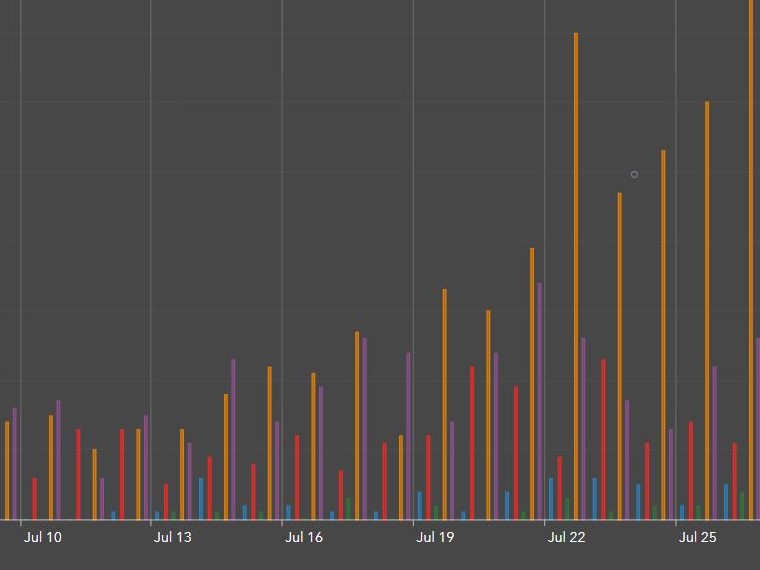Select the "Jul 19" x-axis tick label
Screen dimensions: 760x570
click(x=435, y=538)
